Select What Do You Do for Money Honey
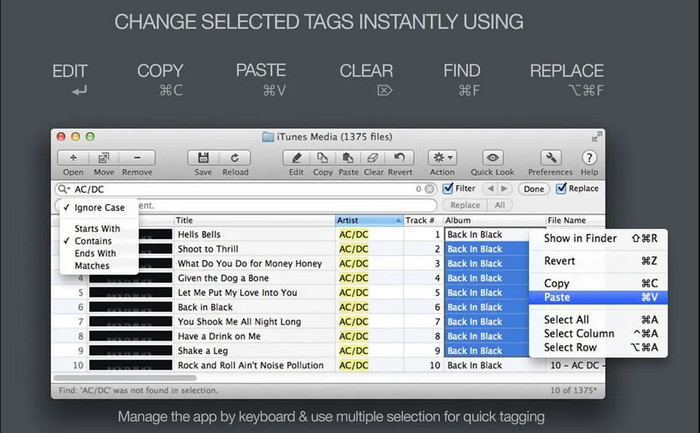 pos(250,263)
